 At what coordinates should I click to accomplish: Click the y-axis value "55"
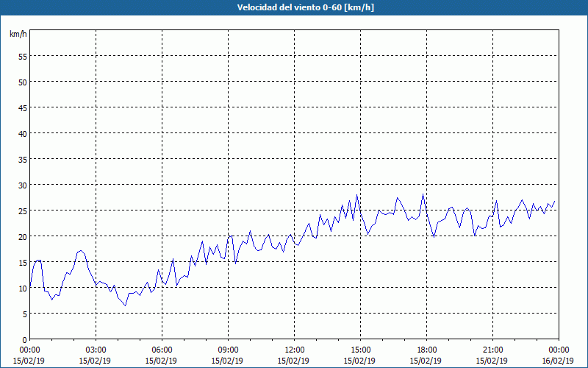pos(23,56)
